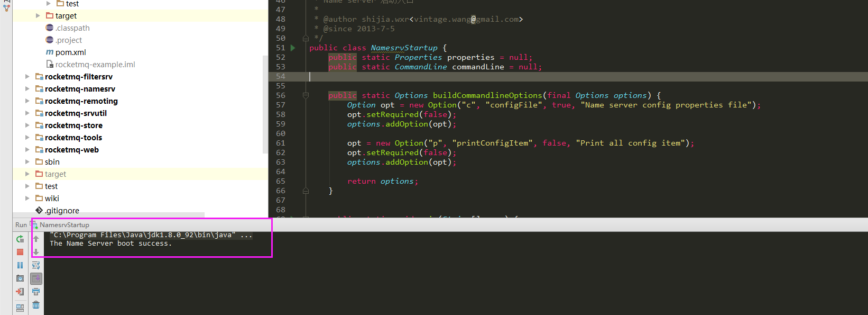Pause program output in Run panel

pyautogui.click(x=20, y=265)
